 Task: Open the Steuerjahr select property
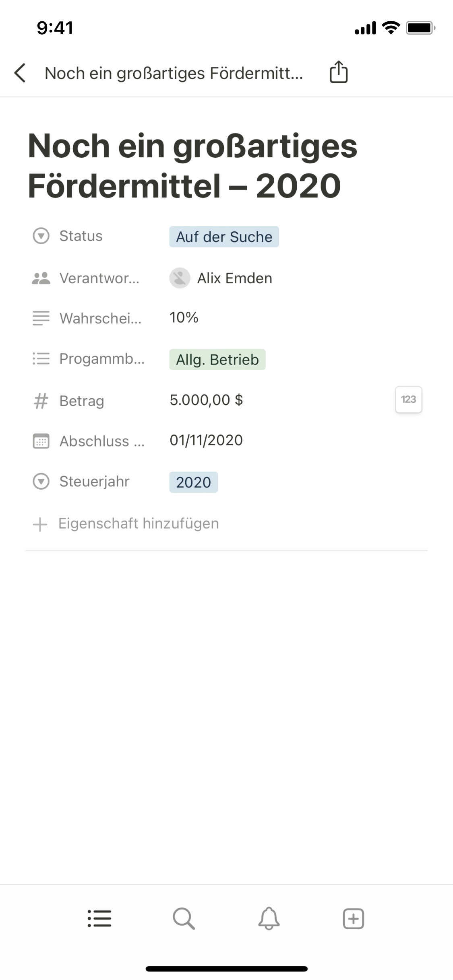pyautogui.click(x=94, y=482)
